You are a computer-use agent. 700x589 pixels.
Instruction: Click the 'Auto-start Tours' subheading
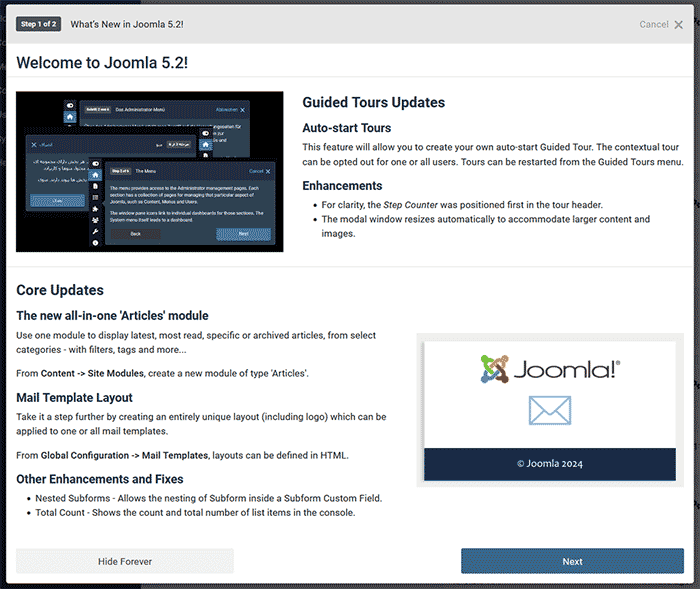346,128
